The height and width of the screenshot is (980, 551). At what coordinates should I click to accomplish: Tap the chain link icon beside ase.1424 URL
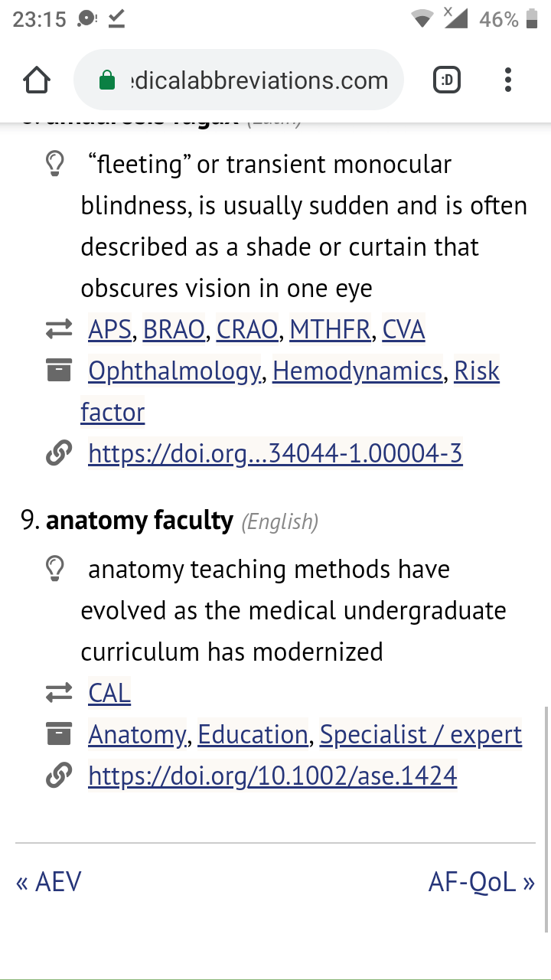point(58,776)
